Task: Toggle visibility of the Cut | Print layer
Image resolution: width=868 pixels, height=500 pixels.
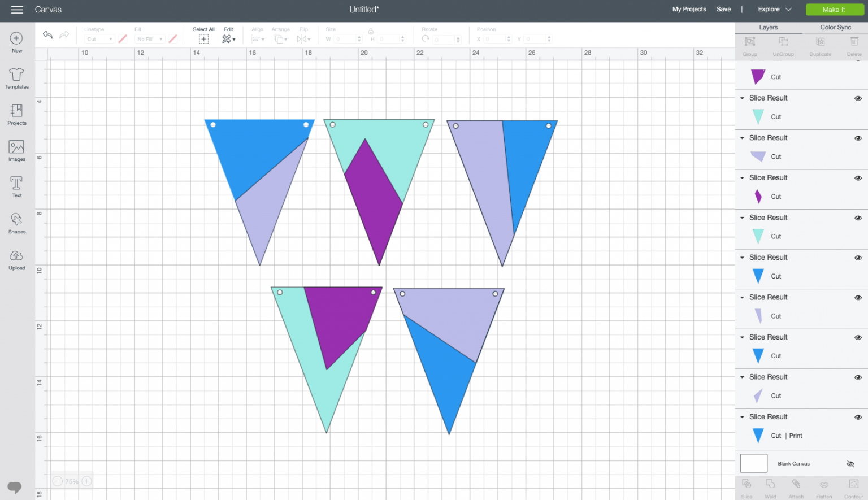Action: [858, 418]
